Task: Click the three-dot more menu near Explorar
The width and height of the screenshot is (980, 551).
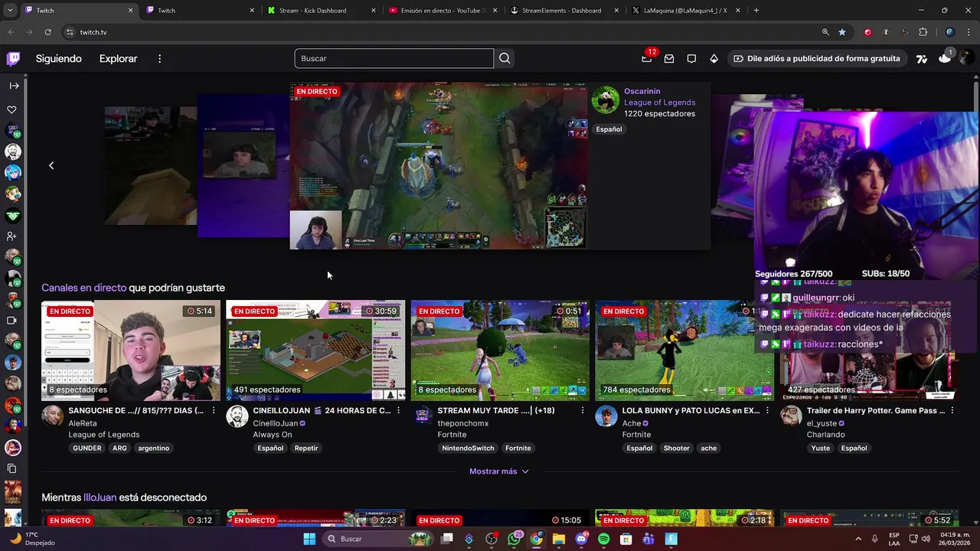Action: tap(160, 58)
